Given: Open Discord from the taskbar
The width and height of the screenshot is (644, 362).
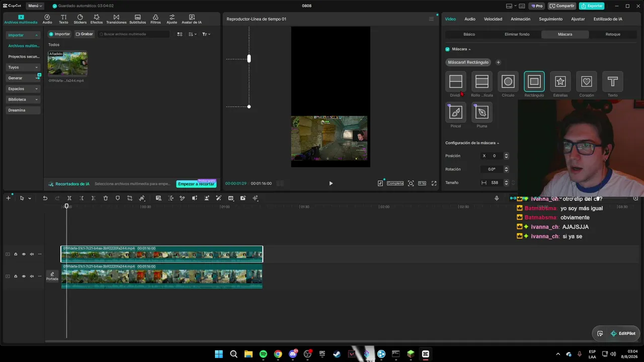Looking at the screenshot, I should pos(293,354).
